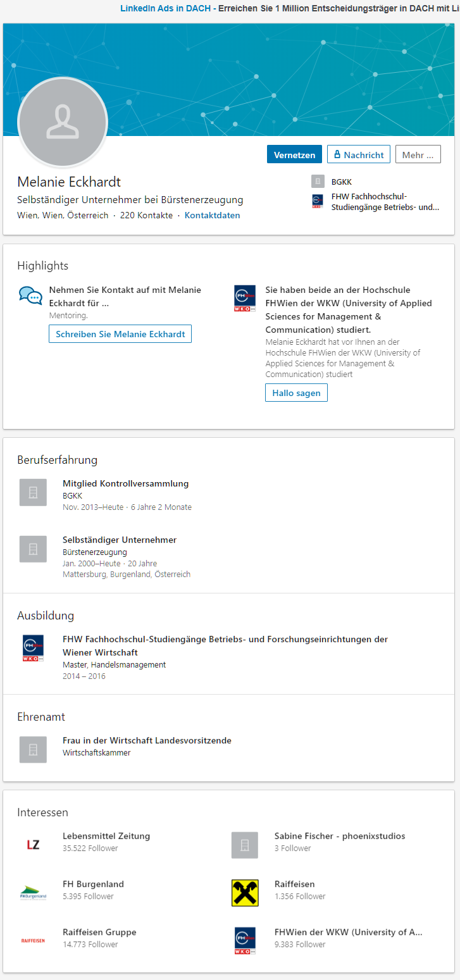Click the Hallo sagen button
This screenshot has height=980, width=460.
click(x=296, y=392)
